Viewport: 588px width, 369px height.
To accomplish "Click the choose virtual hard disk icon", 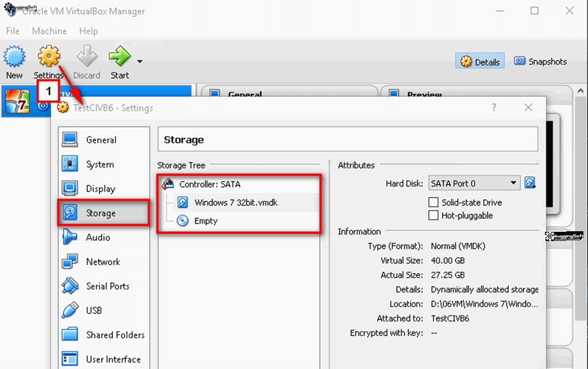I will click(530, 183).
